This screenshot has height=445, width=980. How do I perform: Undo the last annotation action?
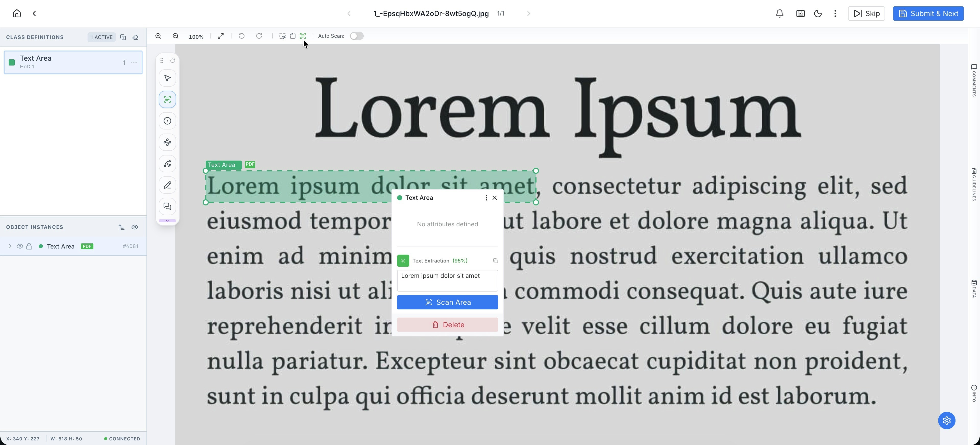pos(241,36)
